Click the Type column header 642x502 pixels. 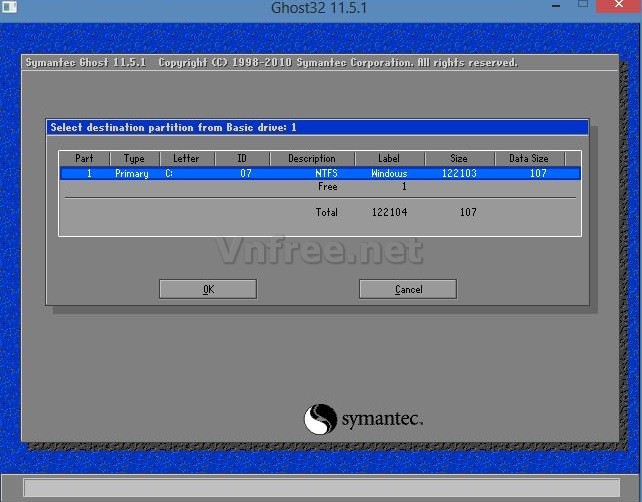click(x=134, y=158)
